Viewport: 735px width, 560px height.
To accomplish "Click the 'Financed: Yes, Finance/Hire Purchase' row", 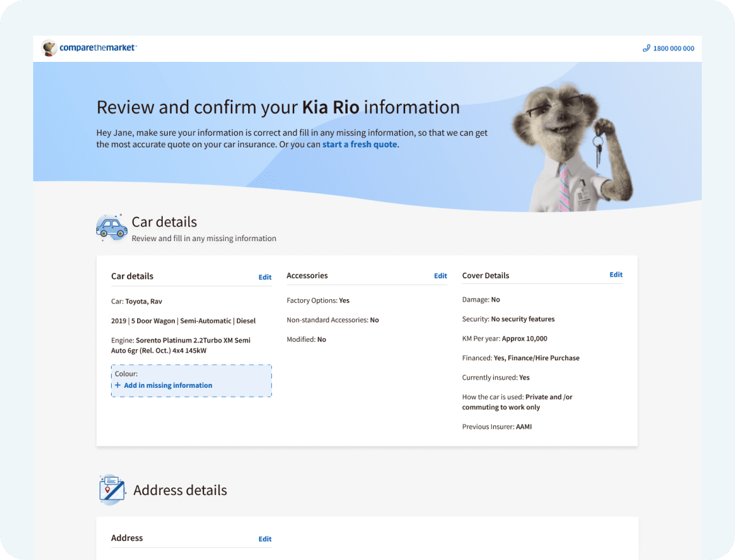I will [521, 358].
